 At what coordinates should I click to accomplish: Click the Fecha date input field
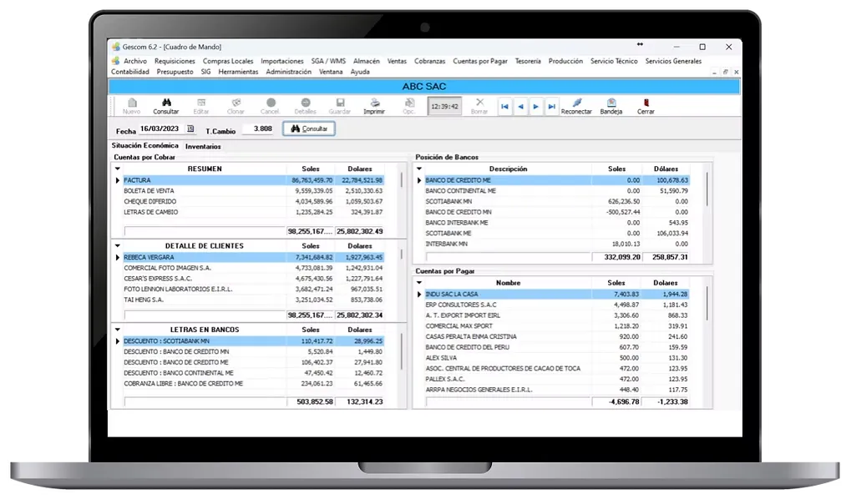click(160, 129)
